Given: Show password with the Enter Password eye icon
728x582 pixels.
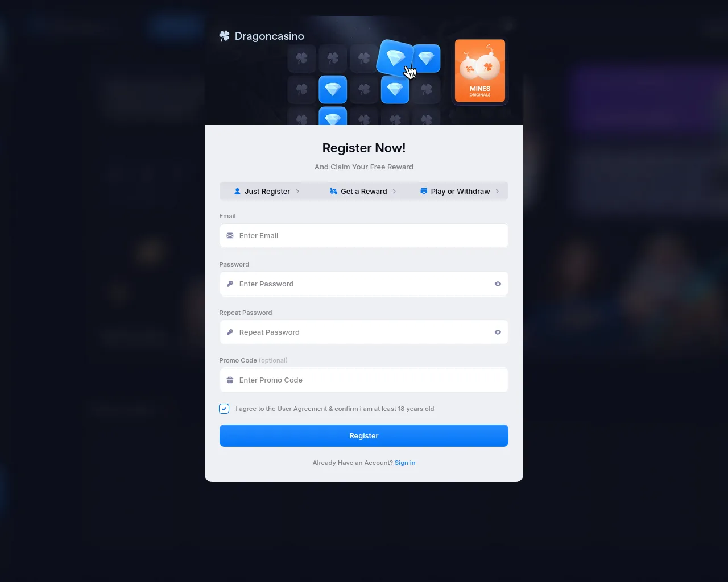Looking at the screenshot, I should pyautogui.click(x=498, y=284).
